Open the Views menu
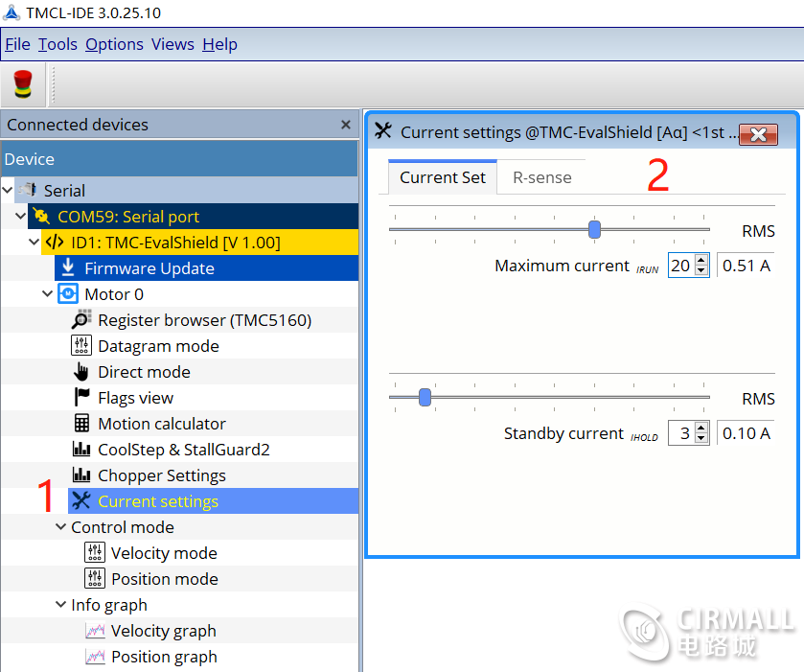804x672 pixels. [172, 44]
